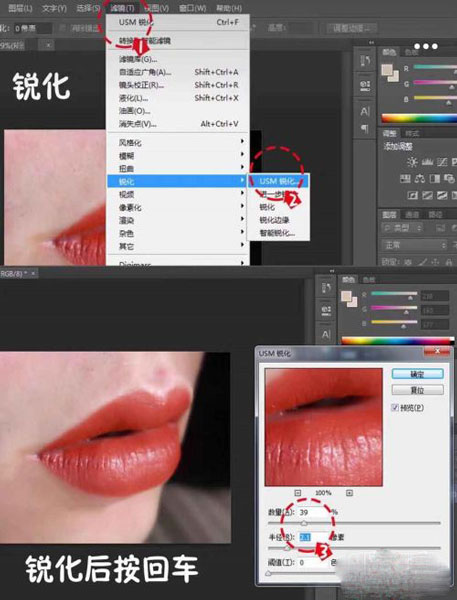This screenshot has width=457, height=600.
Task: Toggle the 预览(P) checkbox
Action: [x=395, y=408]
